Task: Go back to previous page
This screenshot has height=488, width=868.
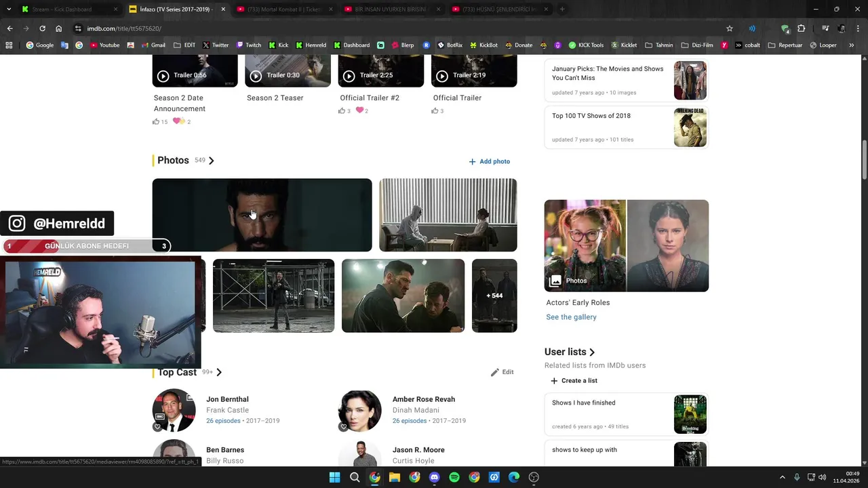Action: tap(9, 28)
